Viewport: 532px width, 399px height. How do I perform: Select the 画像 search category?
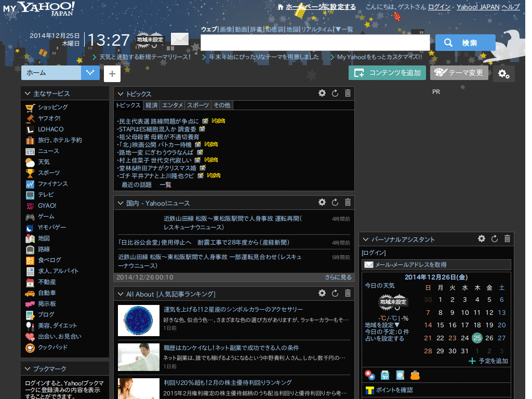225,30
